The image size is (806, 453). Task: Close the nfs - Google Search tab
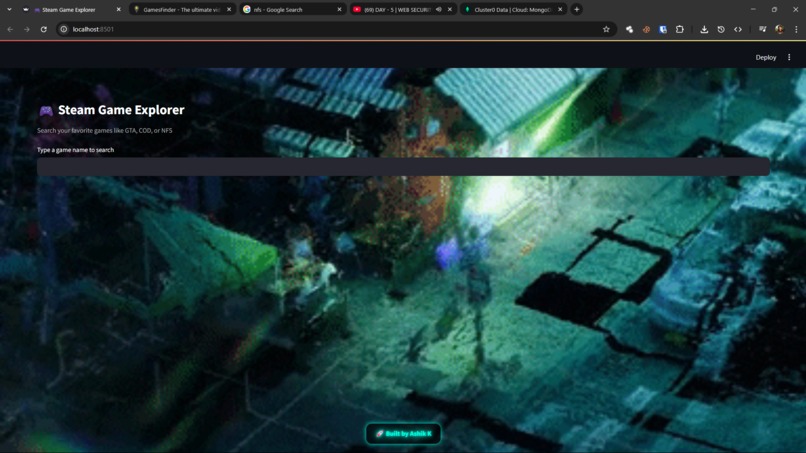click(x=339, y=9)
